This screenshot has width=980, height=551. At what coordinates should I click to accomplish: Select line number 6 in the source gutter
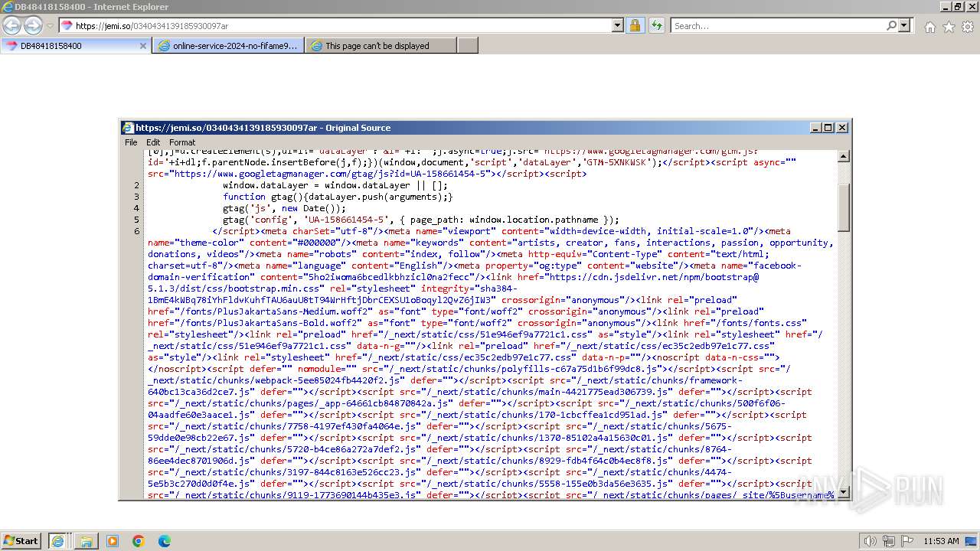point(137,231)
